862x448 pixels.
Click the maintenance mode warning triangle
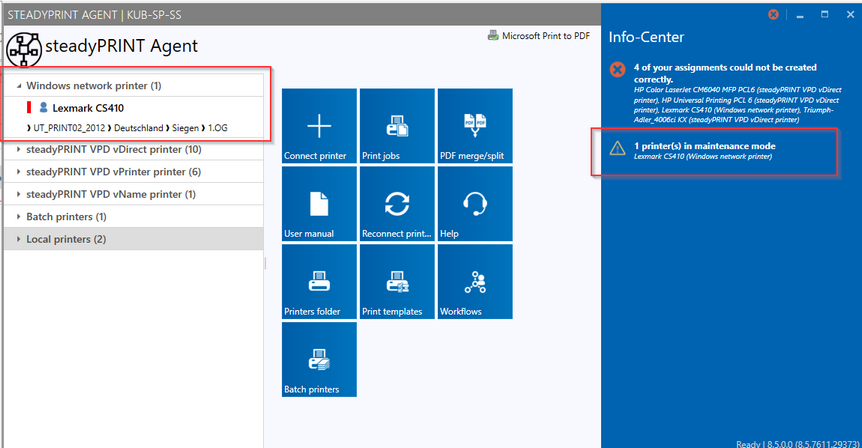(617, 148)
